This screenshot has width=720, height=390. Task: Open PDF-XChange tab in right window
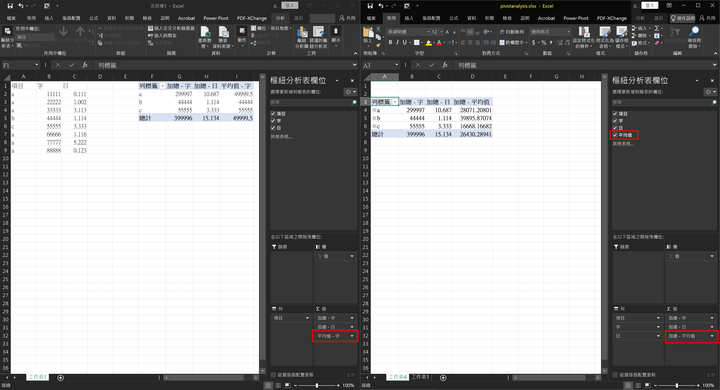(x=612, y=18)
